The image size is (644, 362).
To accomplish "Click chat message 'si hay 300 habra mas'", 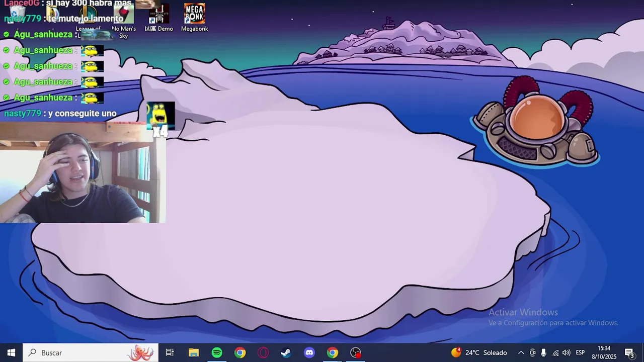I will (89, 4).
